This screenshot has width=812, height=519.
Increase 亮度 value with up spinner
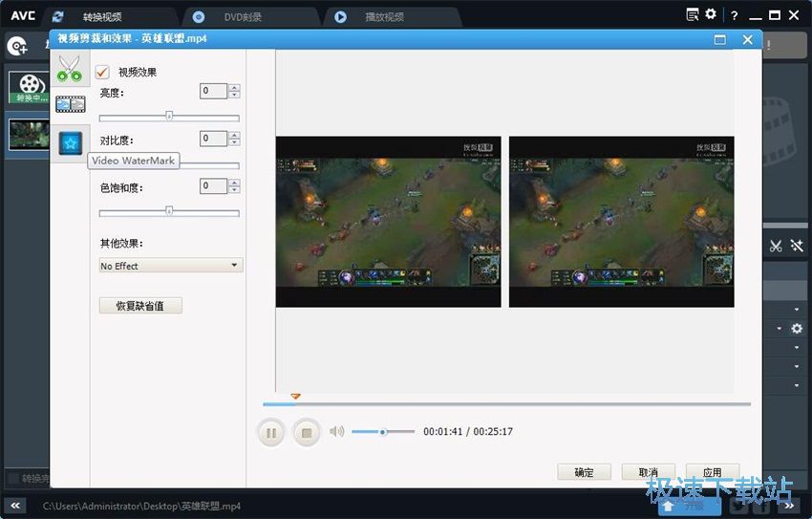coord(234,88)
